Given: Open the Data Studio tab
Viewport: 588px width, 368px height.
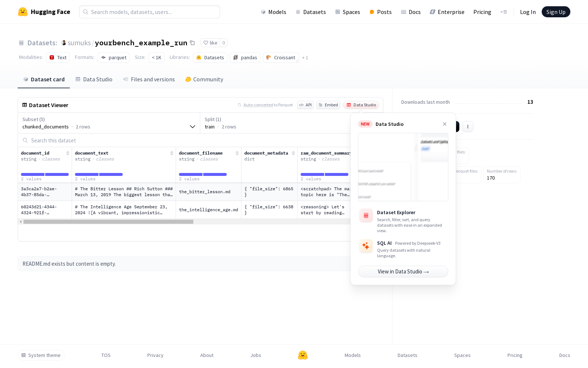Looking at the screenshot, I should click(94, 79).
